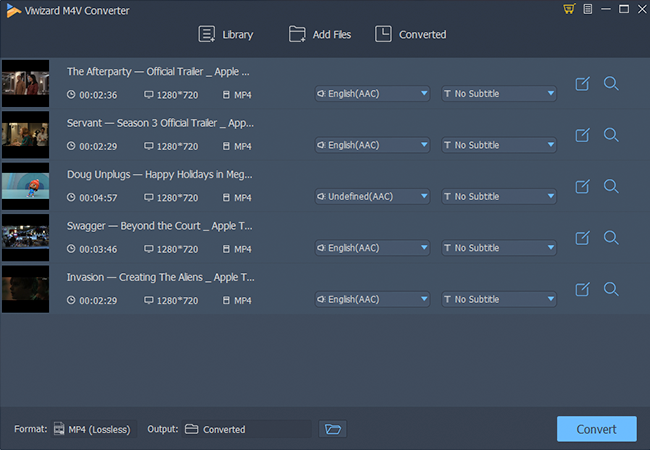Click the edit icon for The Afterparty
Viewport: 650px width, 450px height.
[x=582, y=83]
